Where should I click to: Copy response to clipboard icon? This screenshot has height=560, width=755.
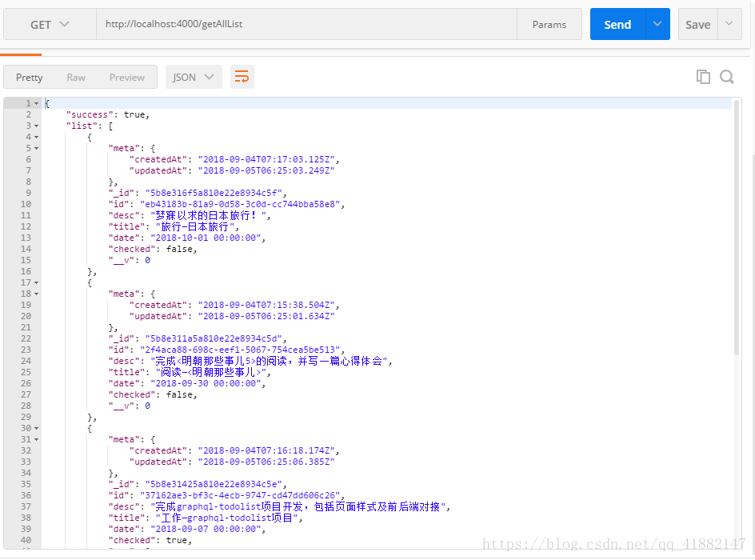(703, 77)
